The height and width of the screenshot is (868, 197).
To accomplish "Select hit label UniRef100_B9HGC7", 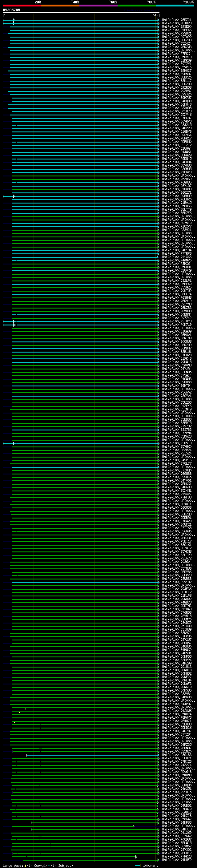I will tap(176, 71).
